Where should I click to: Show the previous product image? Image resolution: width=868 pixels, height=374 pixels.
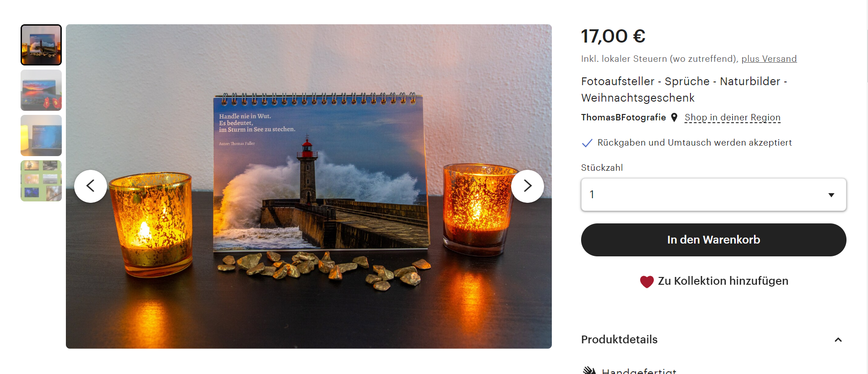point(91,186)
